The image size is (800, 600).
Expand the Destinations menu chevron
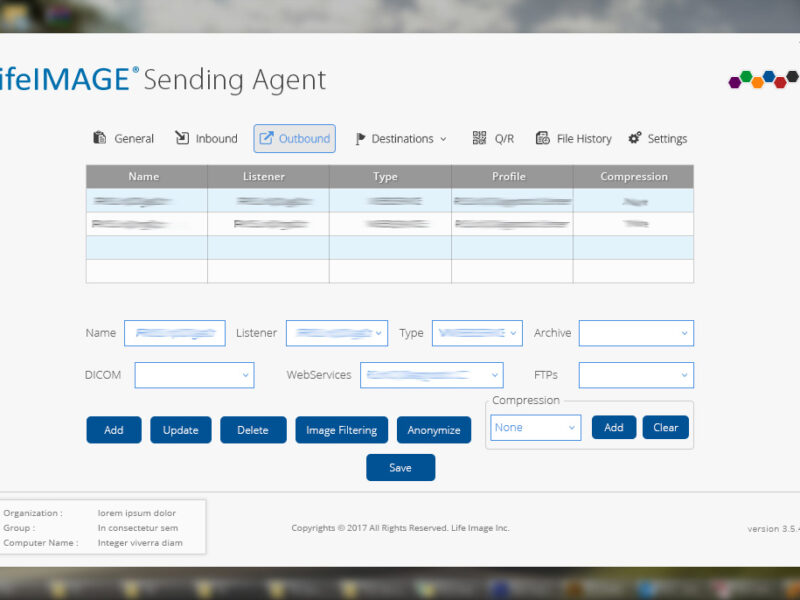(x=443, y=139)
